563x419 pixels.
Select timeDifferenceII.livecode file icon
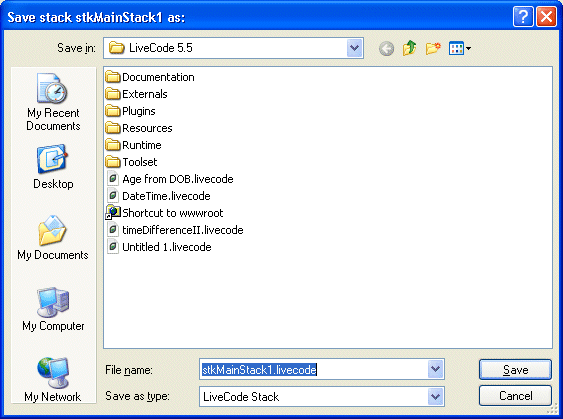pyautogui.click(x=113, y=229)
